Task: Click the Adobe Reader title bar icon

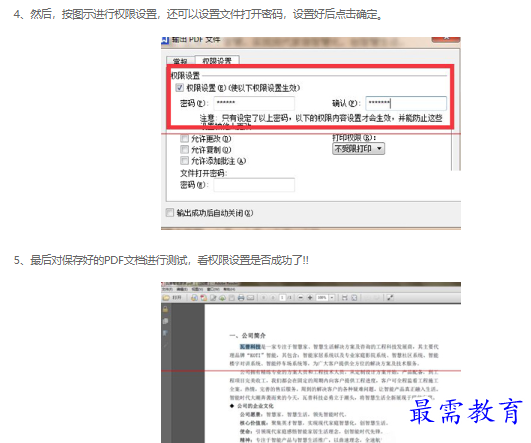Action: point(163,284)
